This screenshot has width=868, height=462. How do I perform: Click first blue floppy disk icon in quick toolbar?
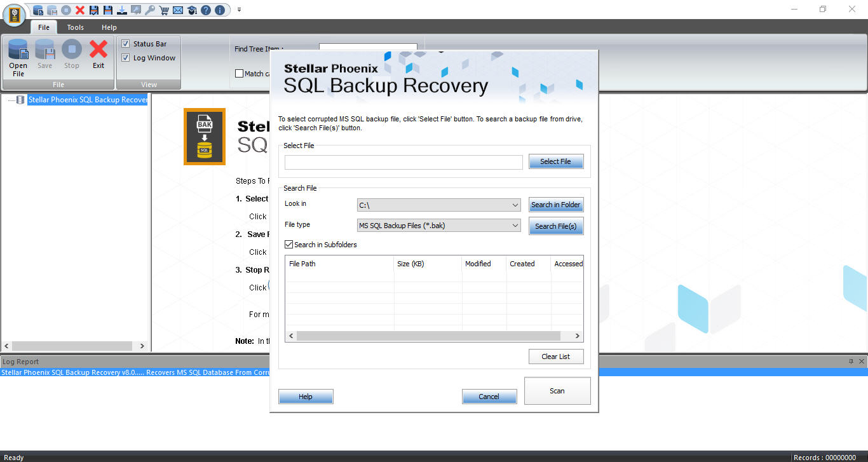pos(94,10)
